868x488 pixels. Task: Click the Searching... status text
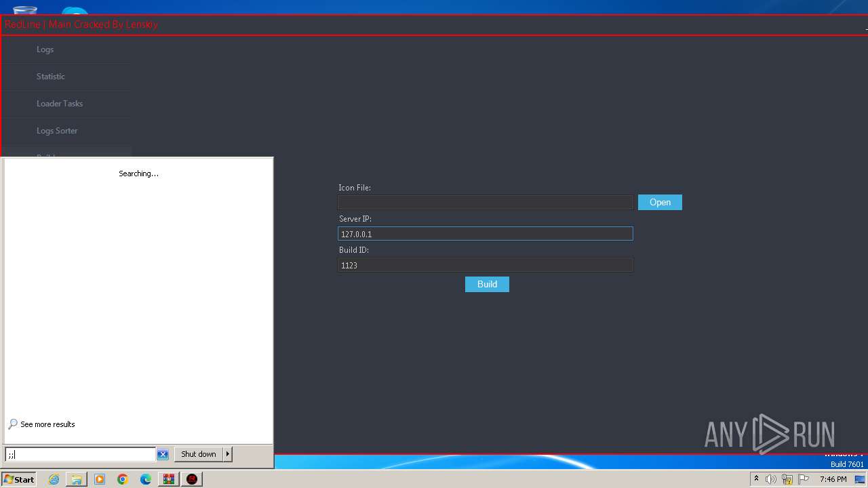pyautogui.click(x=138, y=174)
